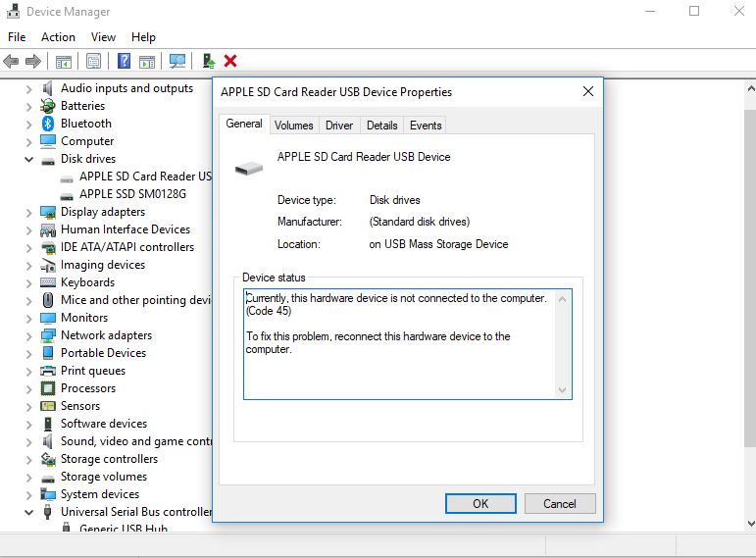Click the Sensors category icon
The width and height of the screenshot is (756, 558).
pyautogui.click(x=48, y=406)
